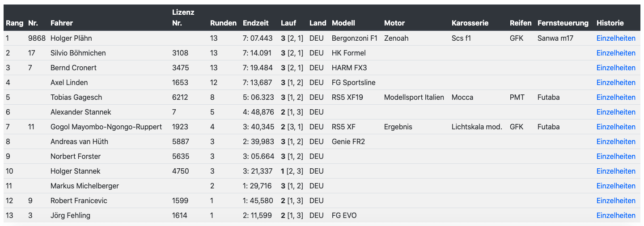The height and width of the screenshot is (226, 644).
Task: Click the Bergonzoni F1 model cell
Action: coord(355,38)
